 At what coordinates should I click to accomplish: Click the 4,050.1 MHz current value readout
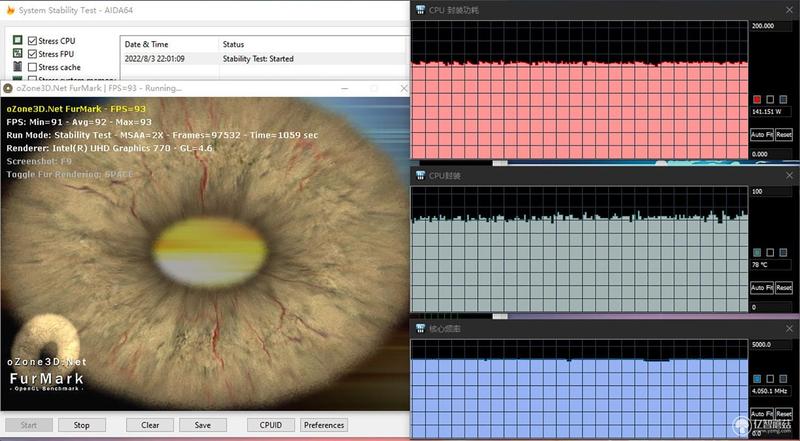click(x=771, y=391)
